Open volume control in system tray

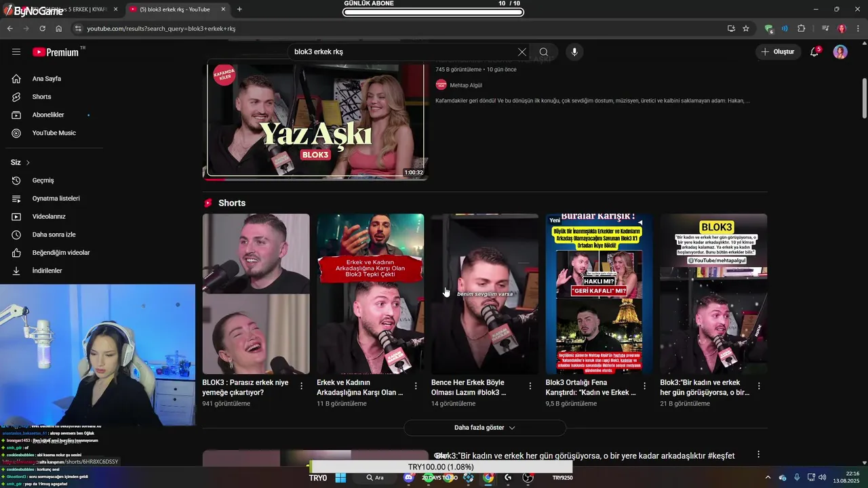point(822,478)
